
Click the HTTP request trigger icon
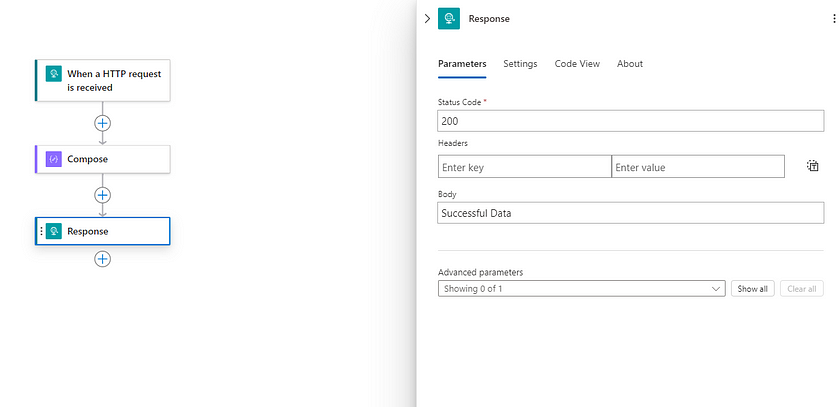tap(54, 73)
